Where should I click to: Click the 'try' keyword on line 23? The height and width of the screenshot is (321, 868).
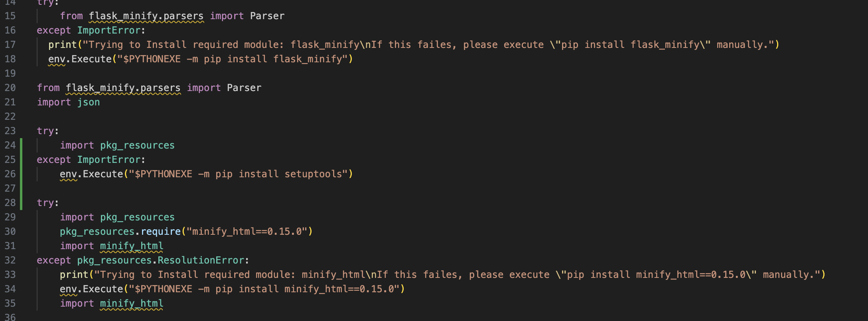pos(45,131)
